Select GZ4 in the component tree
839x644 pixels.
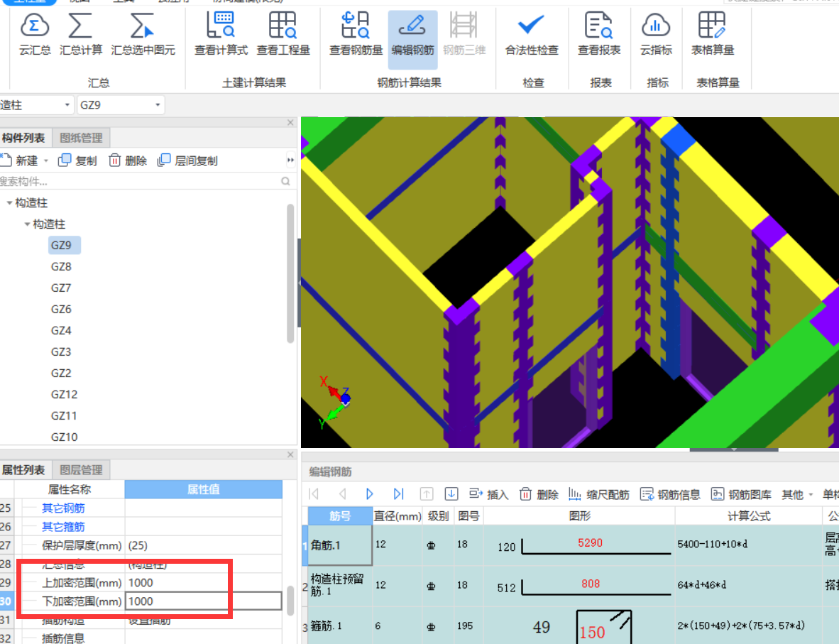tap(61, 331)
